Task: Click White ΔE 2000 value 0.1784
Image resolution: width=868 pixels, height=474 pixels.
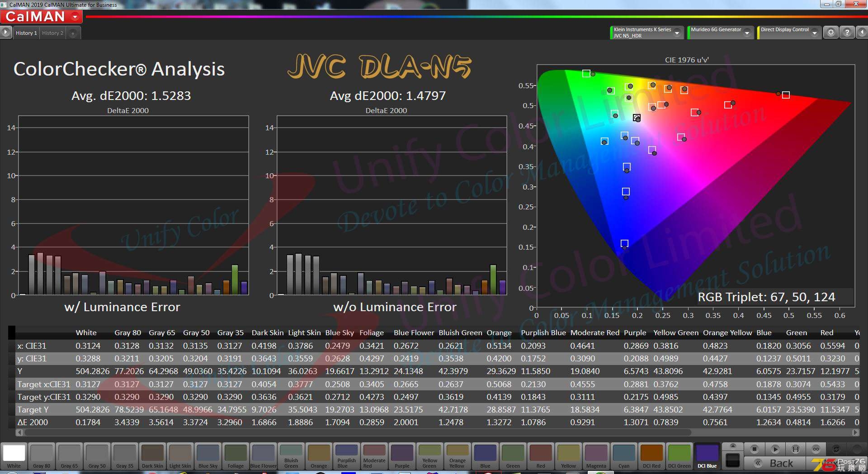Action: [89, 422]
